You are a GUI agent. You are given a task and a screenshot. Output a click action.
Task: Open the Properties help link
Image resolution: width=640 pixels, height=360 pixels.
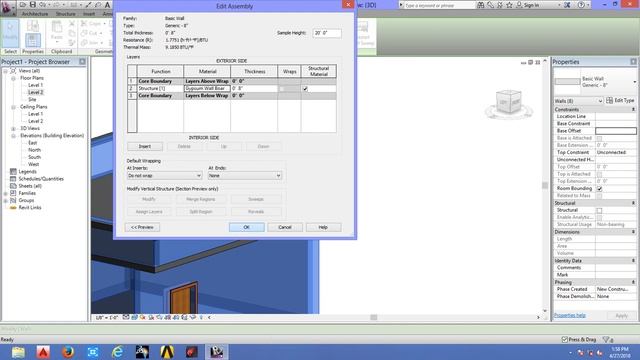(570, 316)
